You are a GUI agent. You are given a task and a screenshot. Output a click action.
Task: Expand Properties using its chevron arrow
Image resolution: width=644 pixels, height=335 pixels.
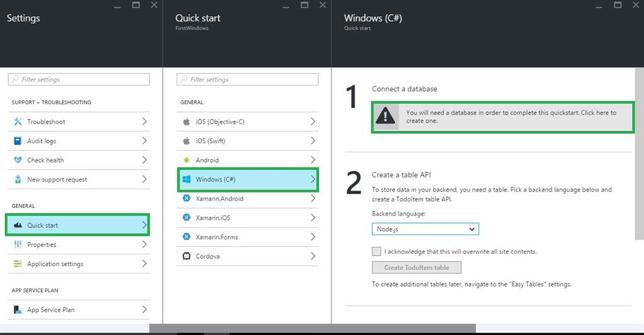pyautogui.click(x=144, y=244)
